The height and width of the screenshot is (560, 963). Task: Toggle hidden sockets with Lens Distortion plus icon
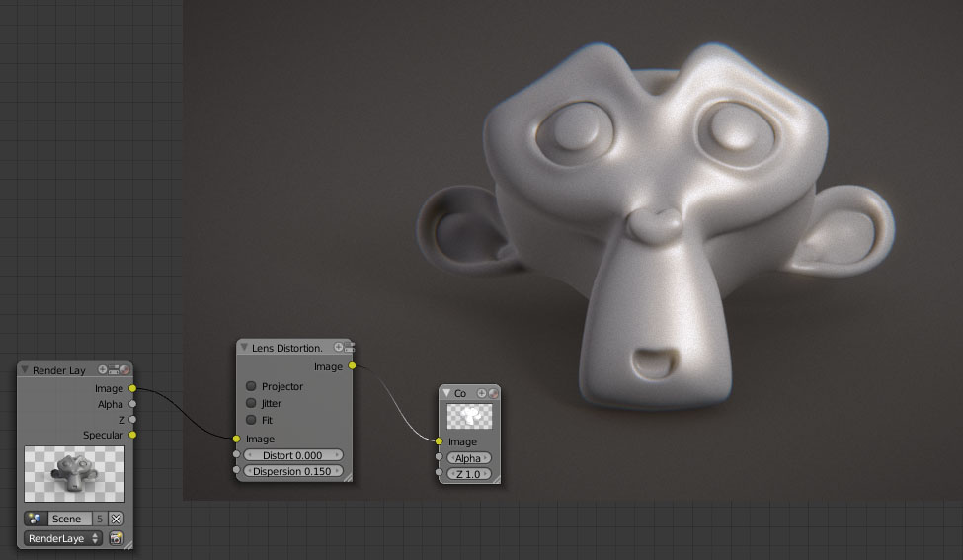339,348
